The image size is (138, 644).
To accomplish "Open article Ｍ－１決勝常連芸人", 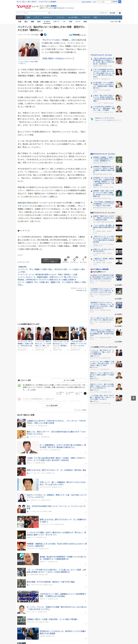I will click(63, 446).
